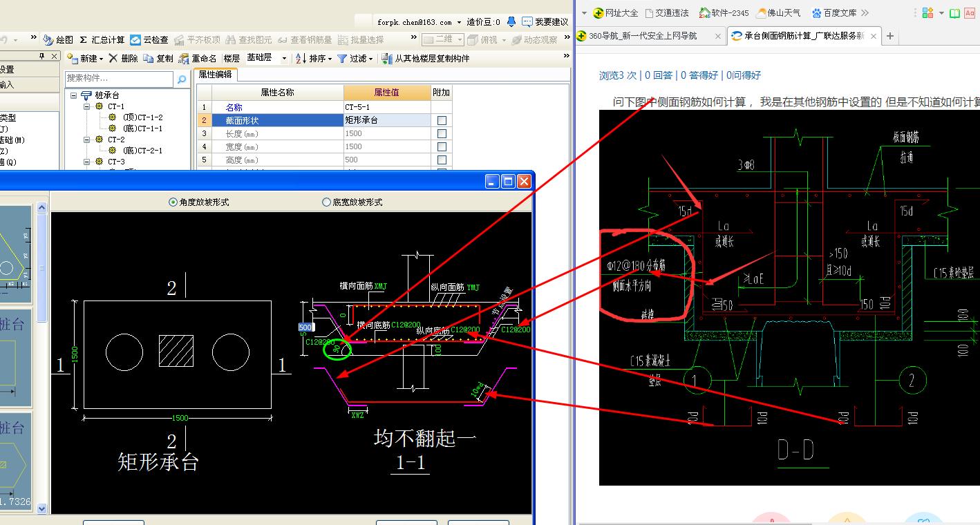Activate the 批量选择 batch select tool

(360, 40)
